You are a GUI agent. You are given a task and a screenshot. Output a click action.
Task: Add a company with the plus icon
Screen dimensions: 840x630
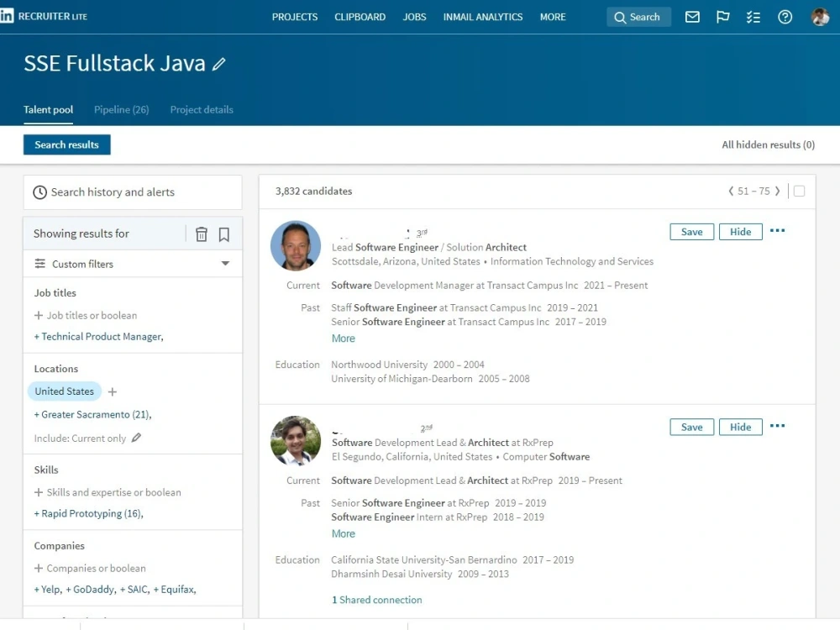39,568
